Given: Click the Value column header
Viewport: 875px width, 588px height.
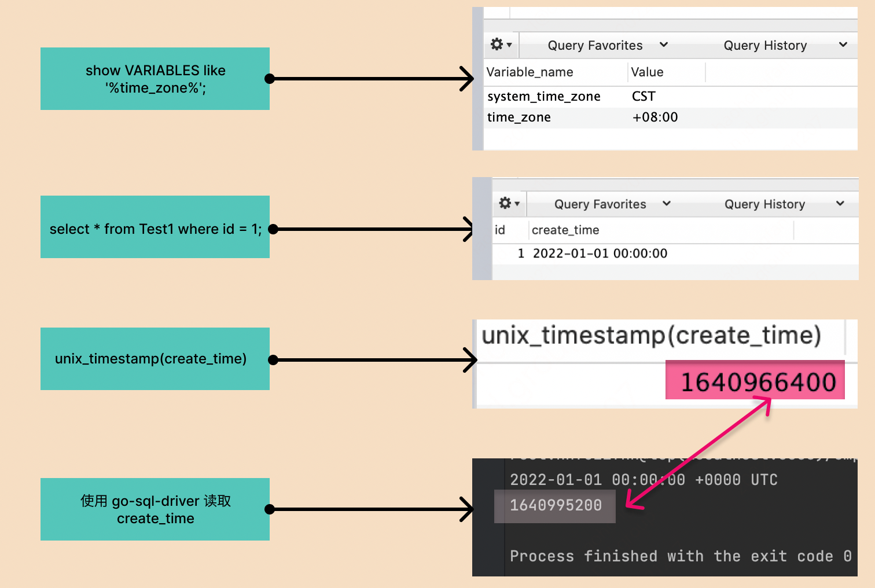Looking at the screenshot, I should click(x=647, y=72).
